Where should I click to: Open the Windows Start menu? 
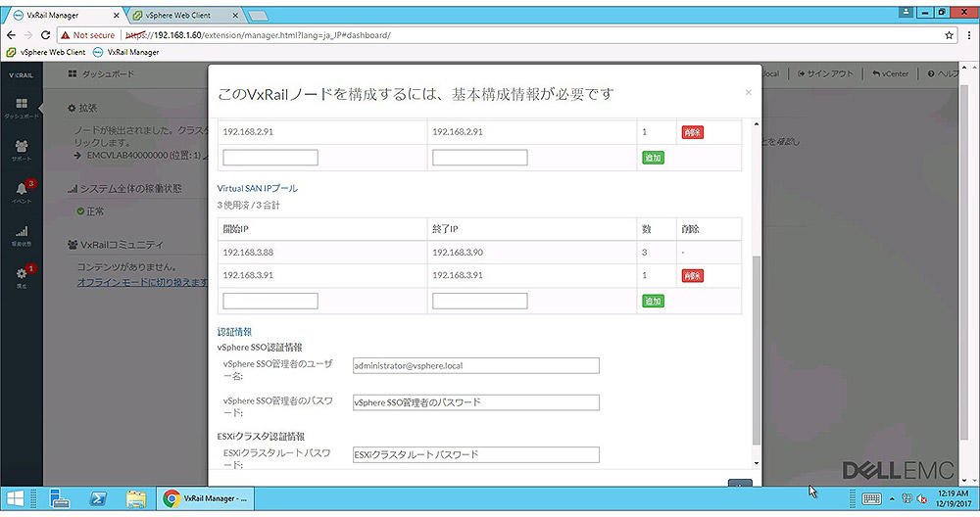15,499
